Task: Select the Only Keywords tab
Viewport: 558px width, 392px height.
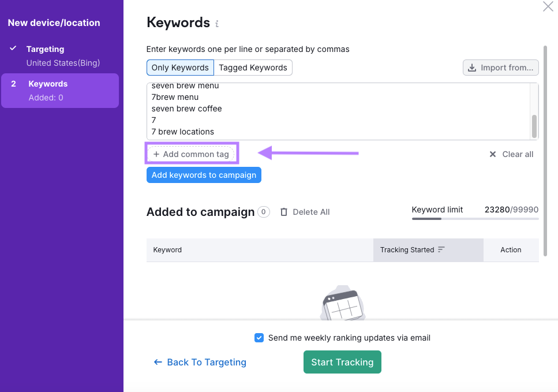Action: tap(180, 68)
